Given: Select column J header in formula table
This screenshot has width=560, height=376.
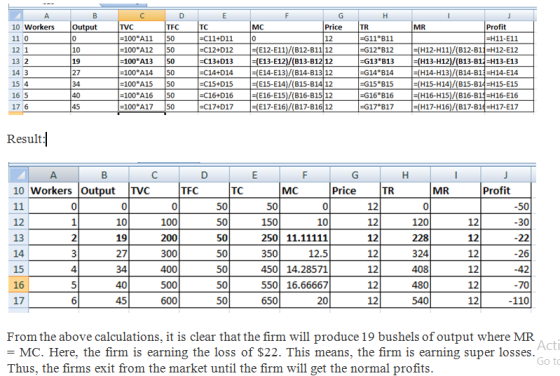Looking at the screenshot, I should 509,16.
